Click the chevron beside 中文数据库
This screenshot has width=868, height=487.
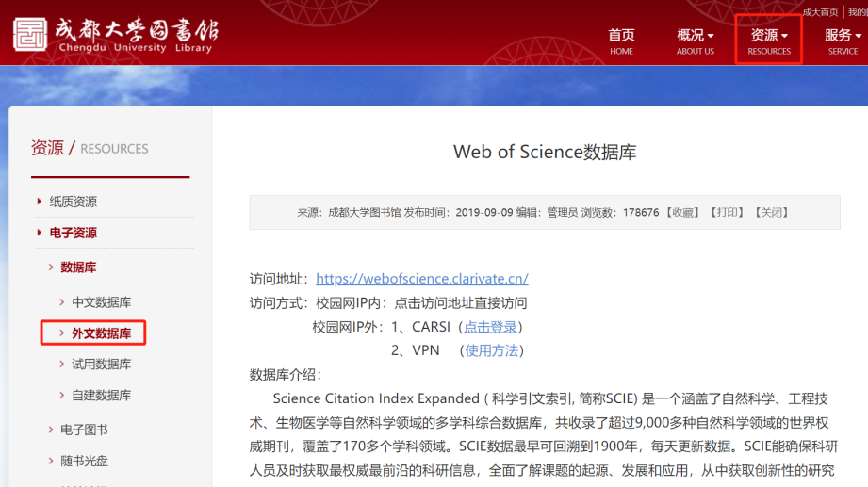coord(62,302)
